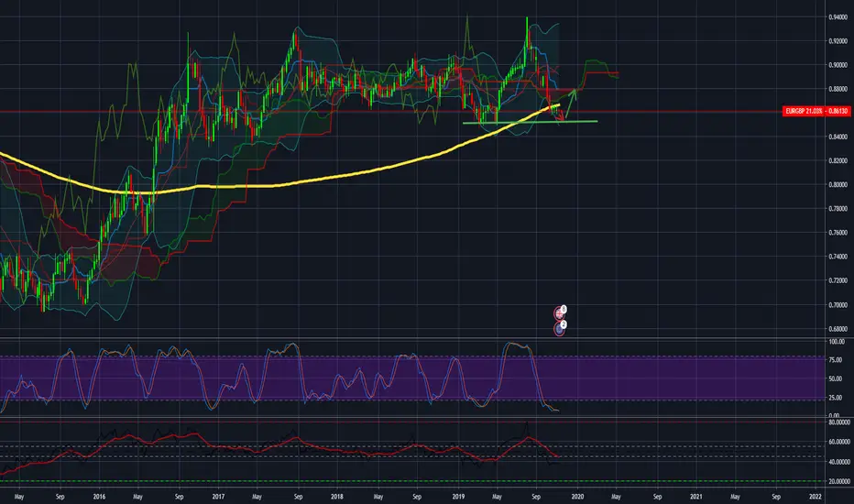854x504 pixels.
Task: Click the 20.00000 RSI scale label
Action: tap(839, 482)
